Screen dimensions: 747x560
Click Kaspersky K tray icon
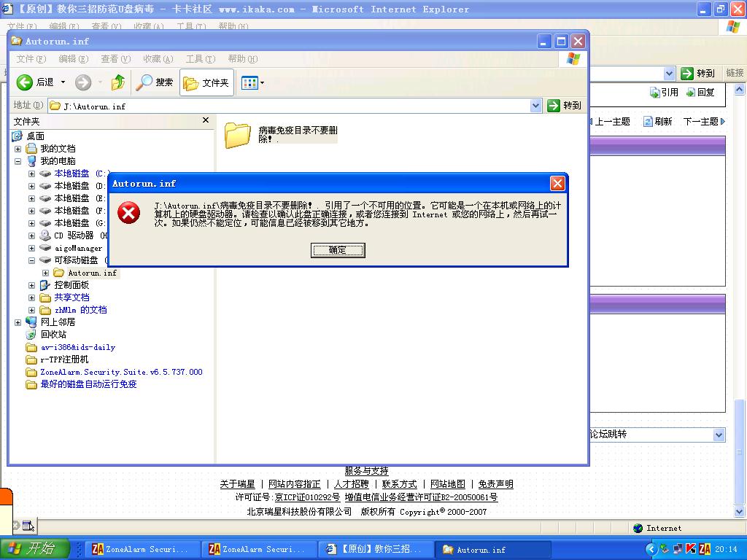(x=690, y=549)
